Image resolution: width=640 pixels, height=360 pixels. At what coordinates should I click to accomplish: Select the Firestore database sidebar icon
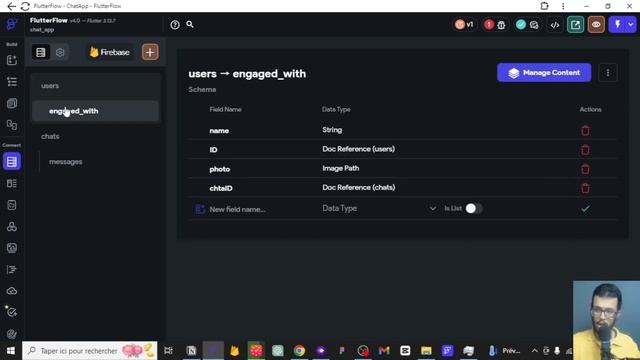pos(12,162)
